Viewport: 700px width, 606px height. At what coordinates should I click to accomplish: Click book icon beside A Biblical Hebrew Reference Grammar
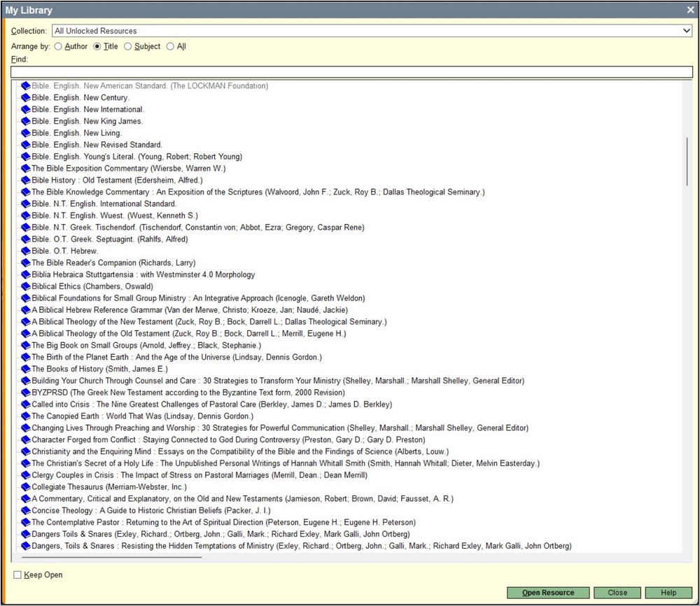tap(26, 310)
